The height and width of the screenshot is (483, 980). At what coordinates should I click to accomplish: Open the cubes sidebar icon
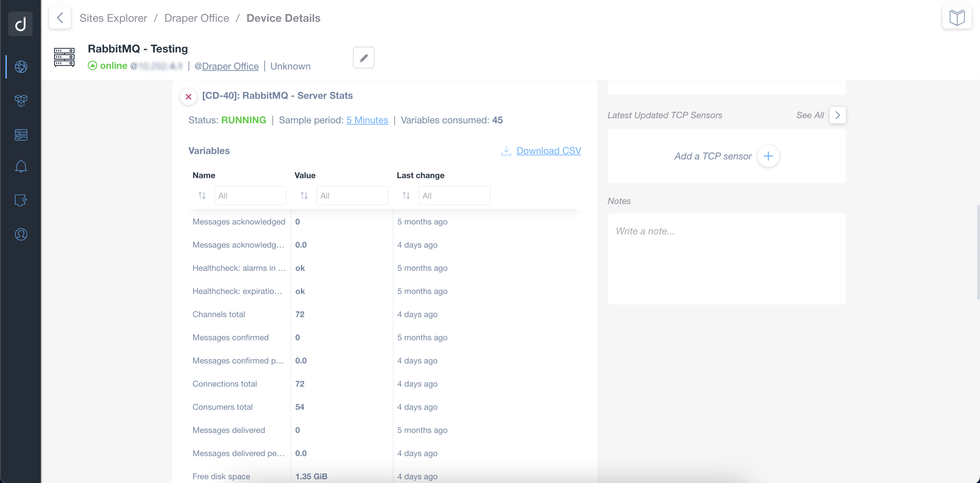pyautogui.click(x=21, y=100)
